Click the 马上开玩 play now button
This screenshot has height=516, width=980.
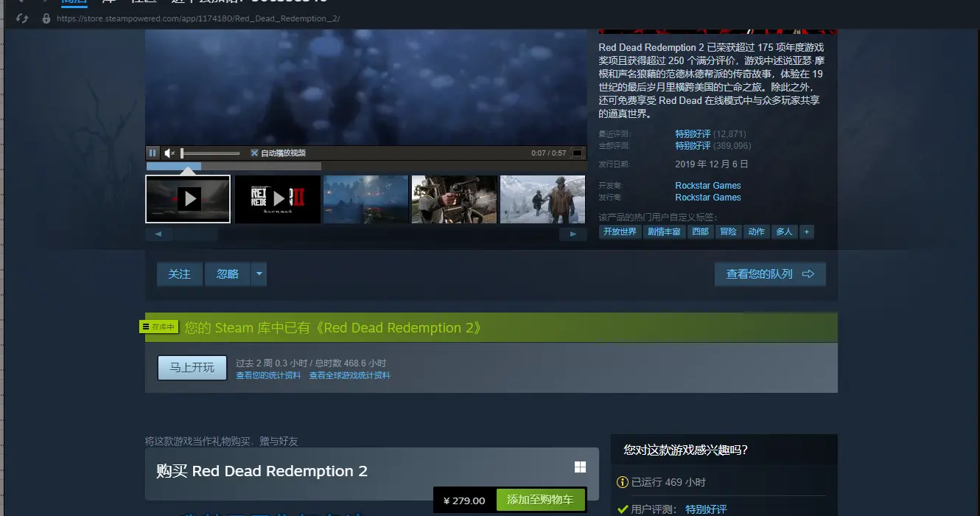[x=192, y=367]
